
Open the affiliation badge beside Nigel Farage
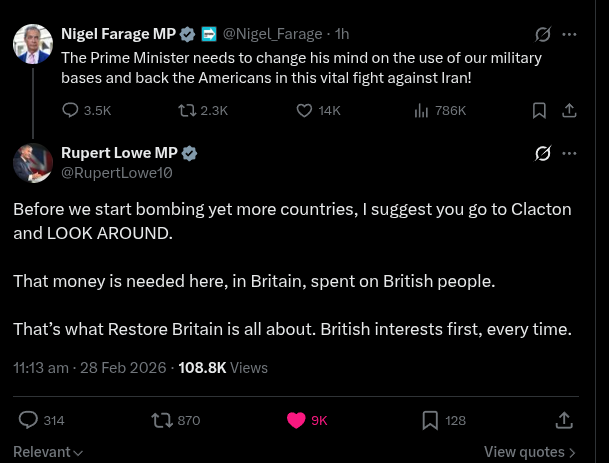pyautogui.click(x=209, y=34)
